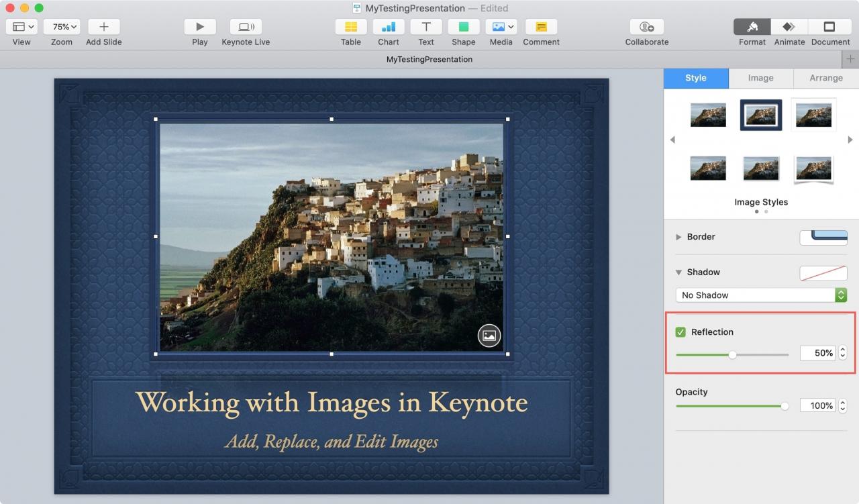
Task: Click the Reflection percentage stepper
Action: point(843,353)
